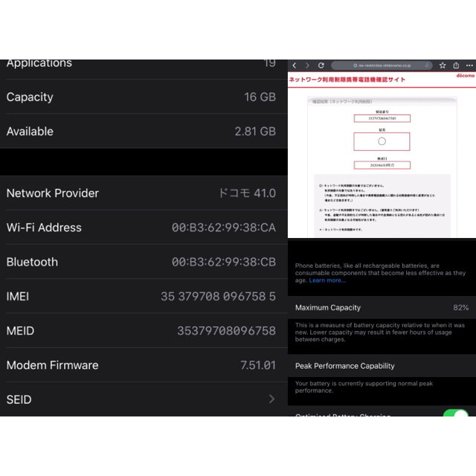Toggle Optimized Battery Charging switch
476x476 pixels.
pyautogui.click(x=455, y=414)
